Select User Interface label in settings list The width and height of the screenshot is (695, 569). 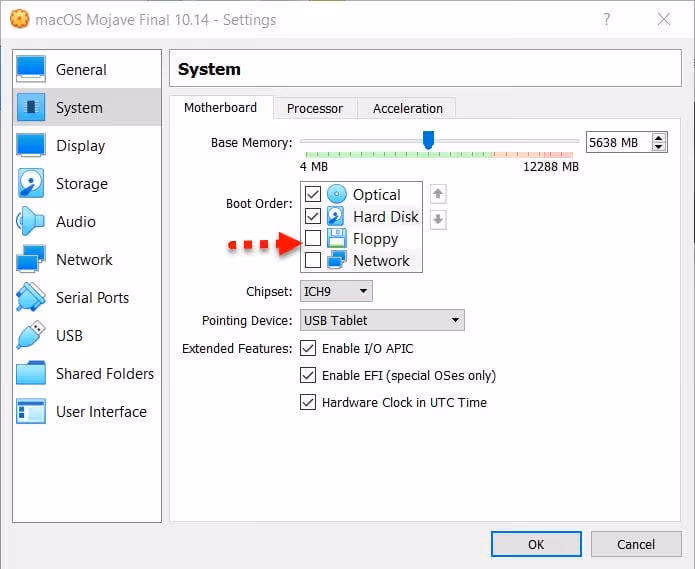102,412
